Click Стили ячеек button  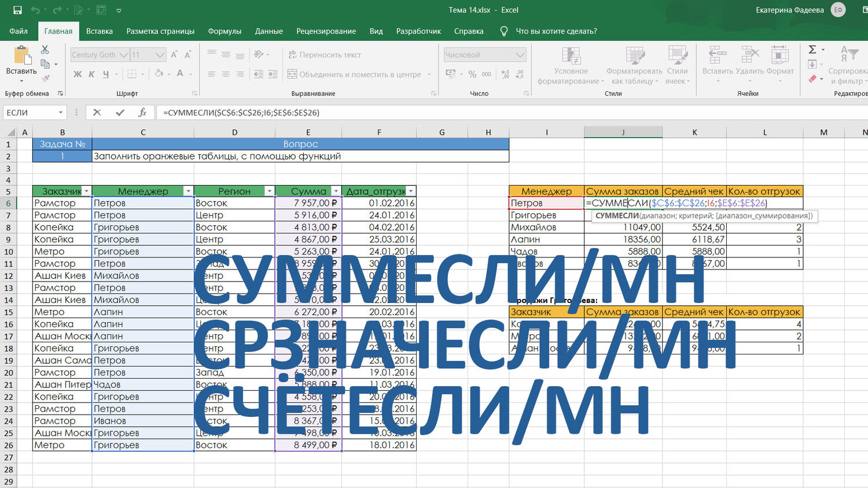[677, 65]
